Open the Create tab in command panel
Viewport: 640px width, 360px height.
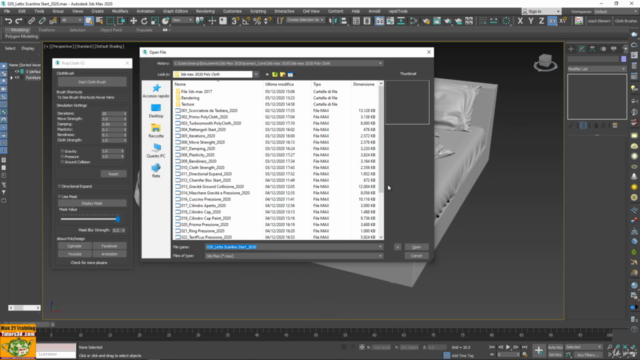pos(571,49)
